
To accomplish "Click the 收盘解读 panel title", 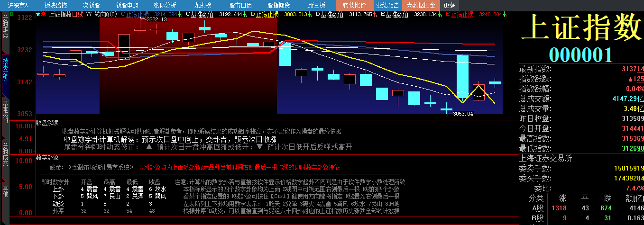I will 47,123.
